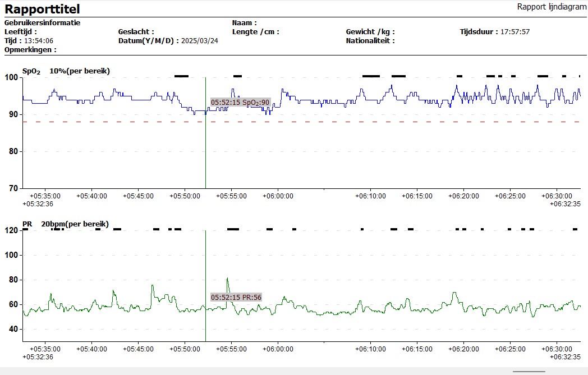Click the Naam field in user information
Screen dimensions: 588x375
(245, 23)
